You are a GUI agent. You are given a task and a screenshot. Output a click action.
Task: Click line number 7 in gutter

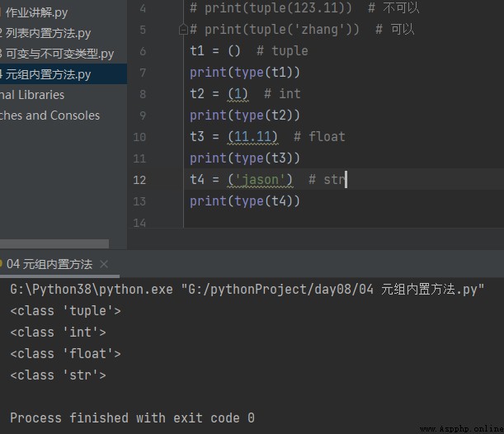tap(143, 73)
